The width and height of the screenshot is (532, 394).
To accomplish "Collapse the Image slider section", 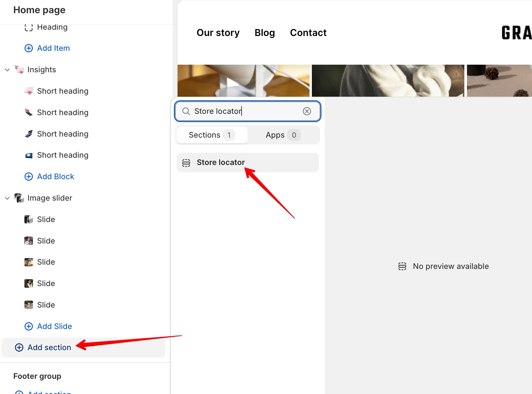I will (7, 198).
